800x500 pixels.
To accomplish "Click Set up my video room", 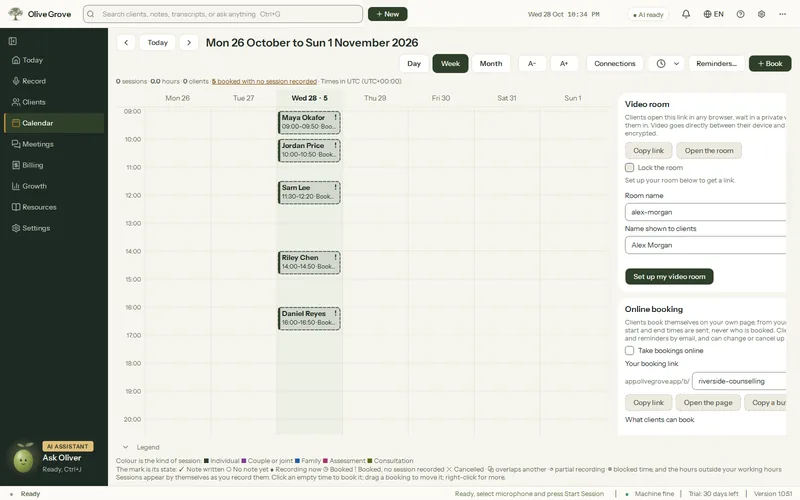I will (669, 277).
